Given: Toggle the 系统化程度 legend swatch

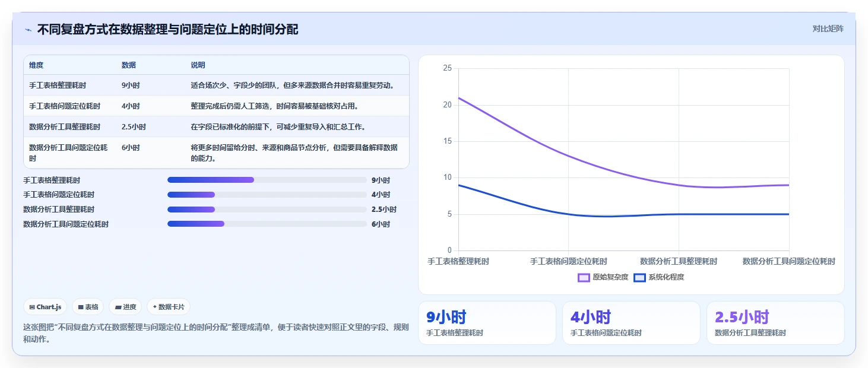Looking at the screenshot, I should tap(639, 277).
